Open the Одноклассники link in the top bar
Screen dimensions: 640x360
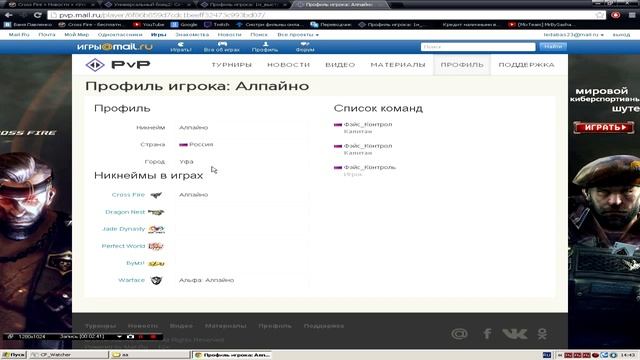120,35
